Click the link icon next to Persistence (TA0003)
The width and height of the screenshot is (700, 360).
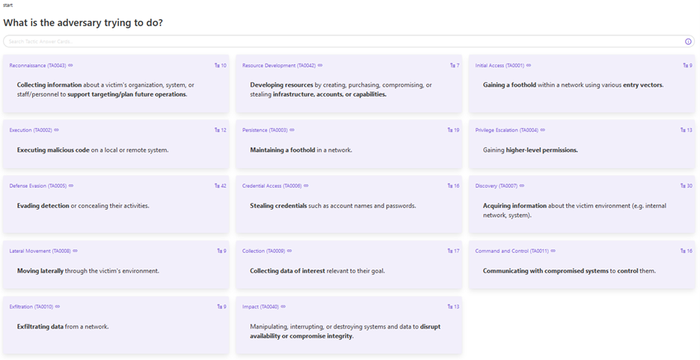[292, 130]
